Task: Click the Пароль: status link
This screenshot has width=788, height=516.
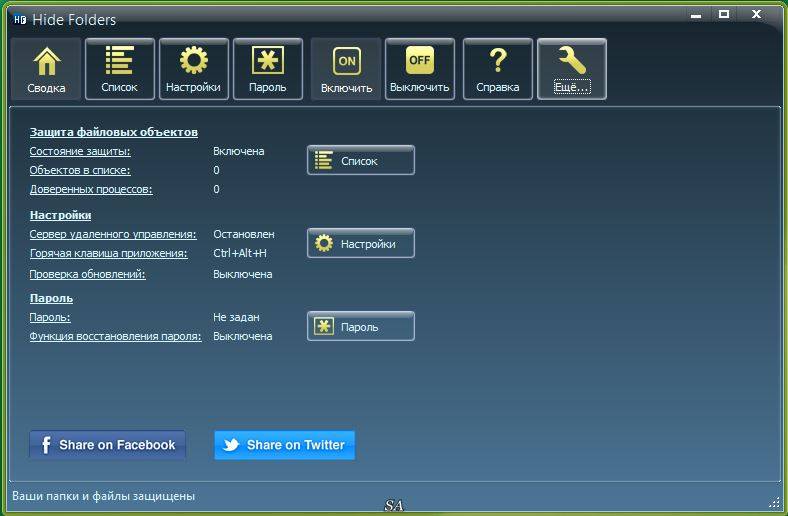Action: coord(50,318)
